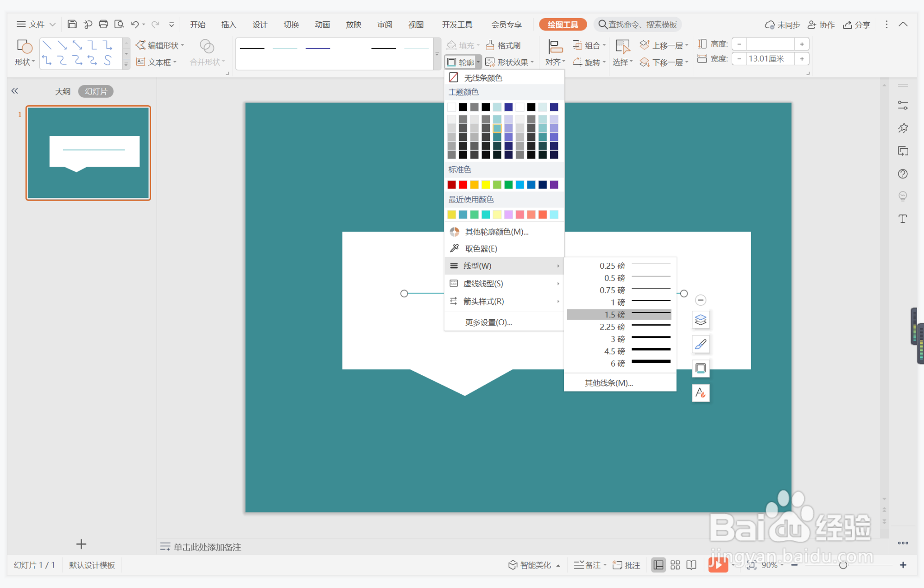
Task: Choose No Line Color (无线条颜色)
Action: tap(483, 77)
